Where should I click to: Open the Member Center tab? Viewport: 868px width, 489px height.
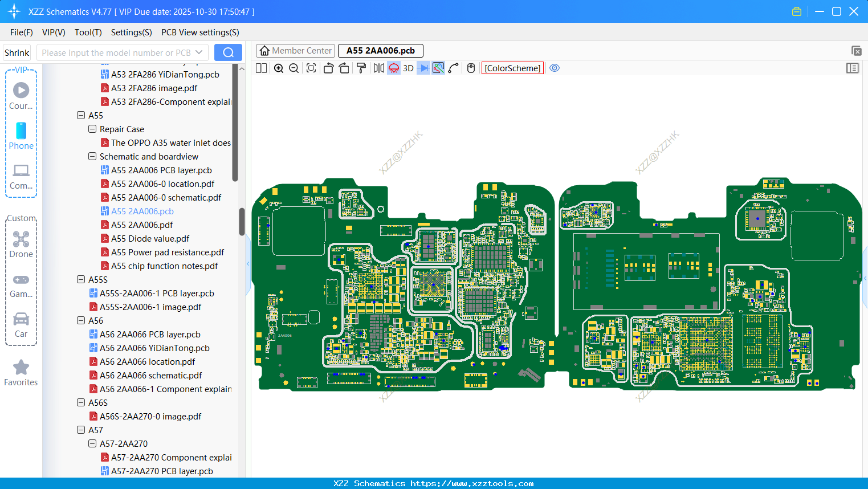pyautogui.click(x=295, y=51)
